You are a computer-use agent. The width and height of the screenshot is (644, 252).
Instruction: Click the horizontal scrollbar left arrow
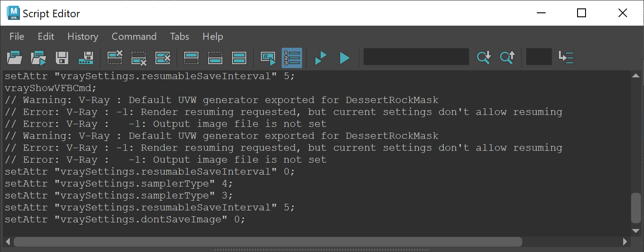[8, 242]
